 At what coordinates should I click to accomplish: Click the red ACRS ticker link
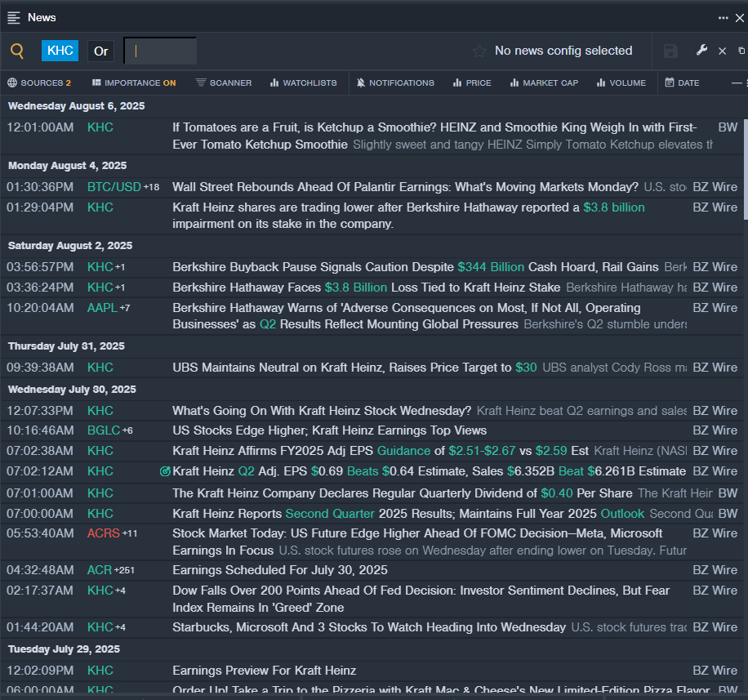[x=104, y=533]
